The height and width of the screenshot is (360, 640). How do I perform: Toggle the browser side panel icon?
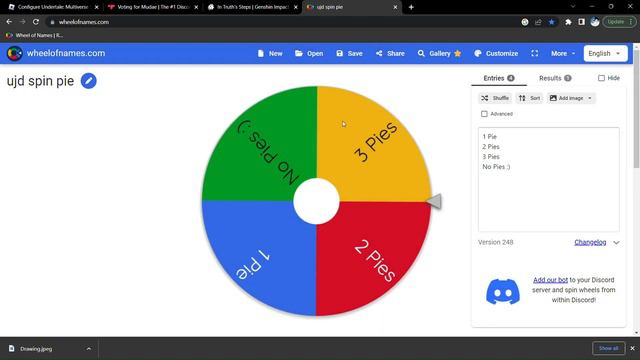tap(581, 22)
